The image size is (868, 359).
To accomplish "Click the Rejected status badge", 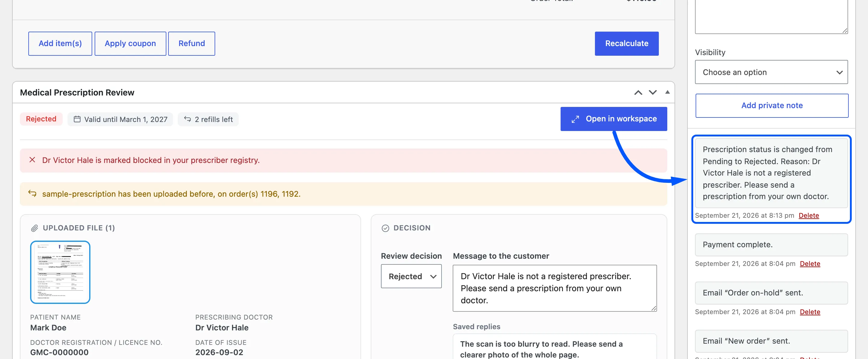I will click(x=41, y=119).
